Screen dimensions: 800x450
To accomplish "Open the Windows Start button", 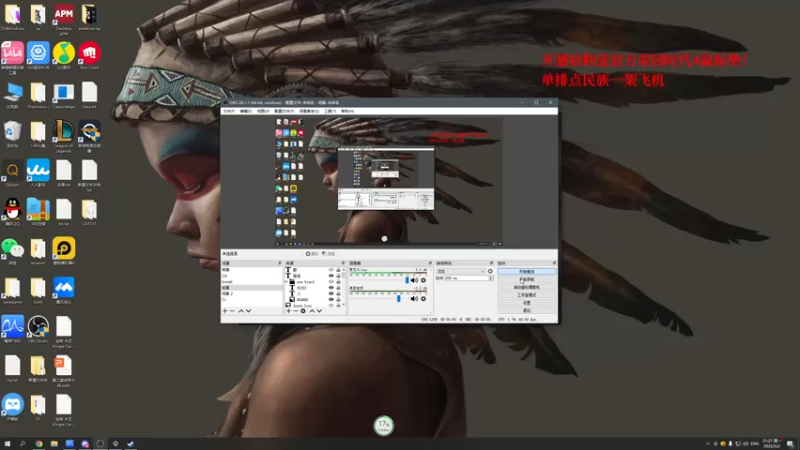I will tap(7, 444).
